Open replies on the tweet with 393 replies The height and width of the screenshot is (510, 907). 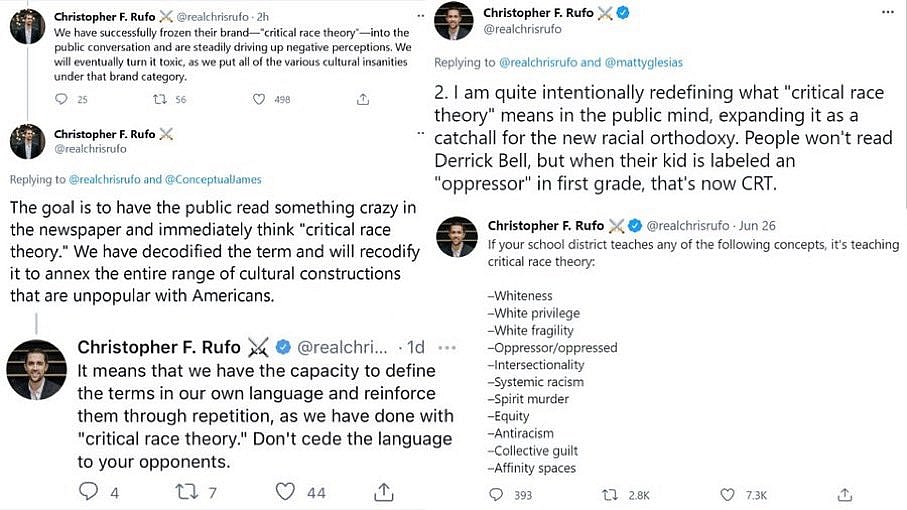(x=497, y=495)
